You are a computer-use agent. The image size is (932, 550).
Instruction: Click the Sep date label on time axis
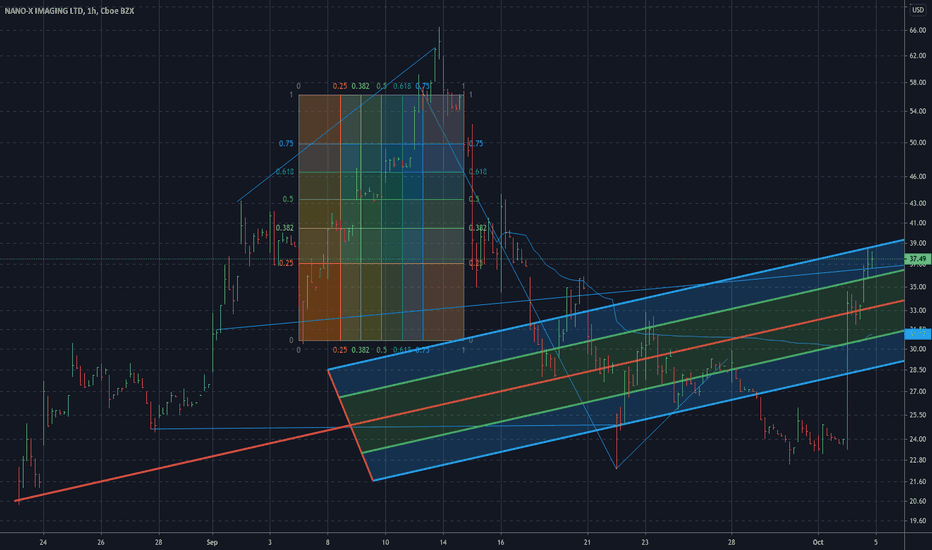(x=212, y=542)
